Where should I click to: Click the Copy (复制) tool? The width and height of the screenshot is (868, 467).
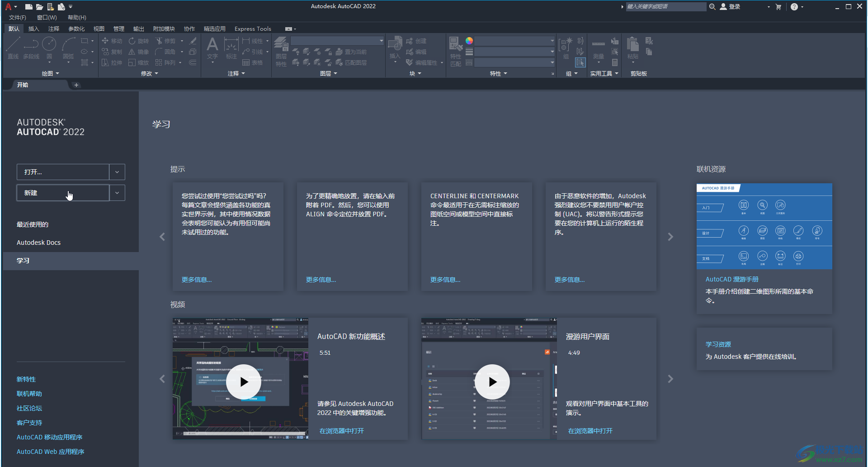pos(112,52)
